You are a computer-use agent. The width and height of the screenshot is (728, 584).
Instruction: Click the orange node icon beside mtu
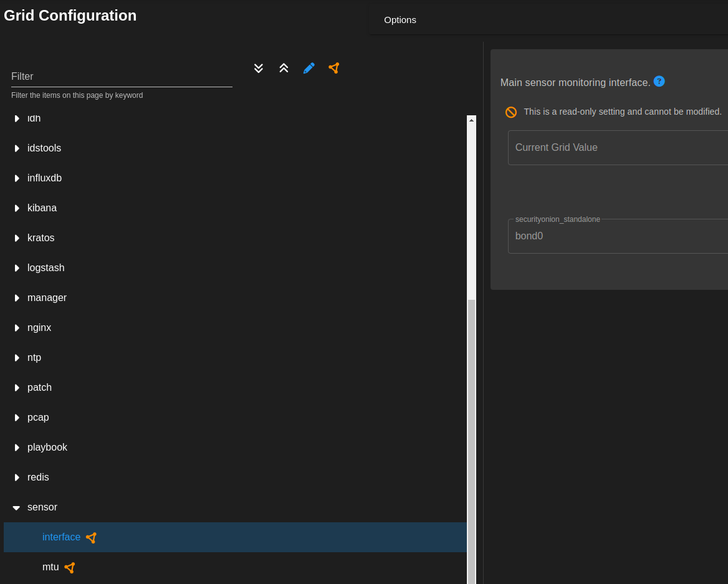[x=69, y=567]
